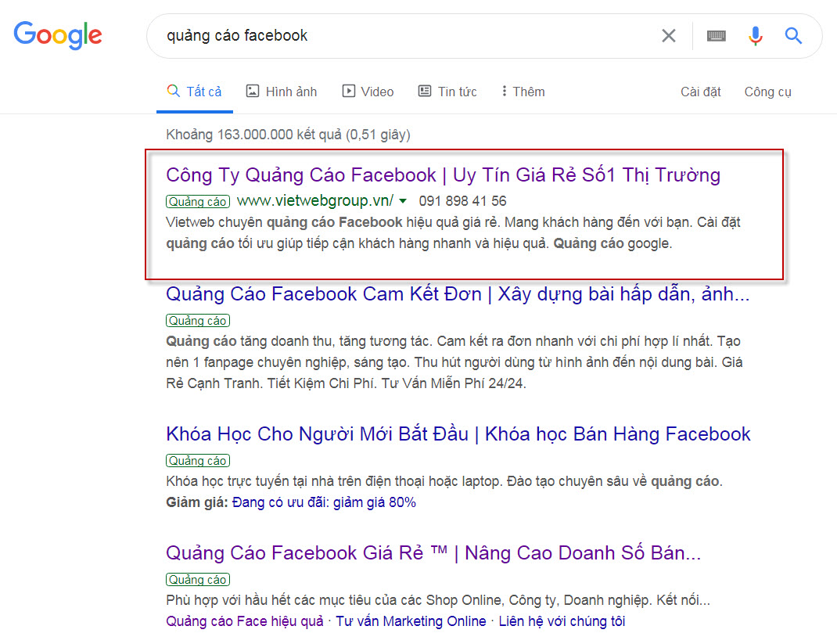The width and height of the screenshot is (837, 644).
Task: Open the Công cụ tools options
Action: pyautogui.click(x=767, y=92)
